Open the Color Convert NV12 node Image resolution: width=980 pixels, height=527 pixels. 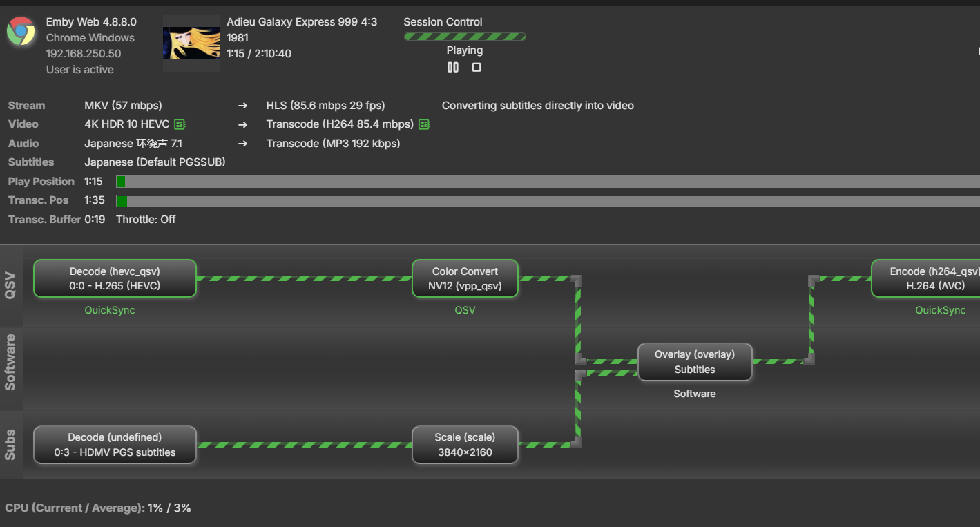(x=465, y=278)
